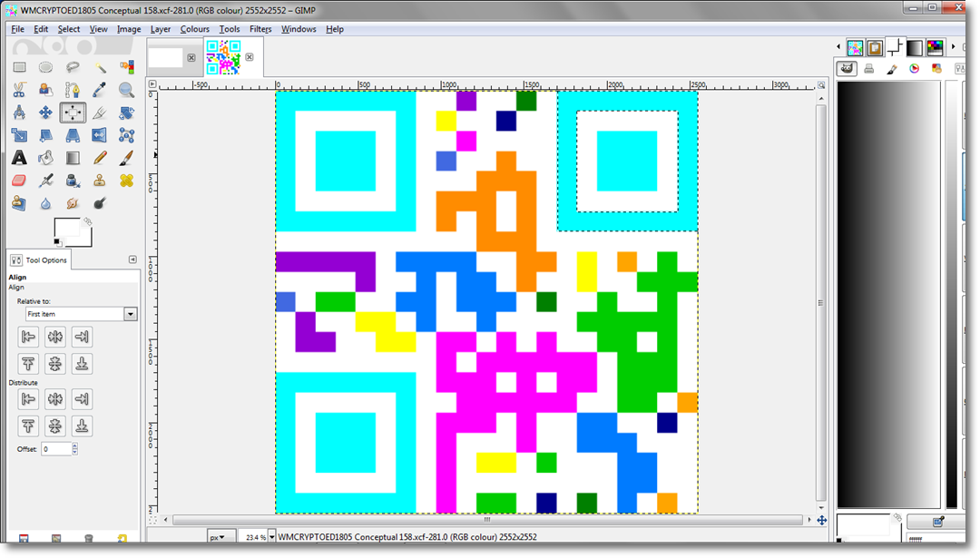The height and width of the screenshot is (558, 980).
Task: Open the image menu button at ruler corner
Action: (152, 83)
